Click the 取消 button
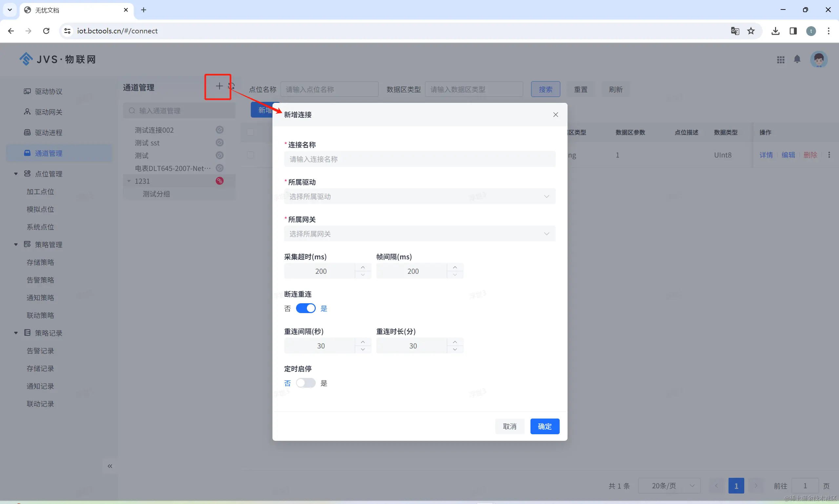The image size is (839, 504). point(509,426)
